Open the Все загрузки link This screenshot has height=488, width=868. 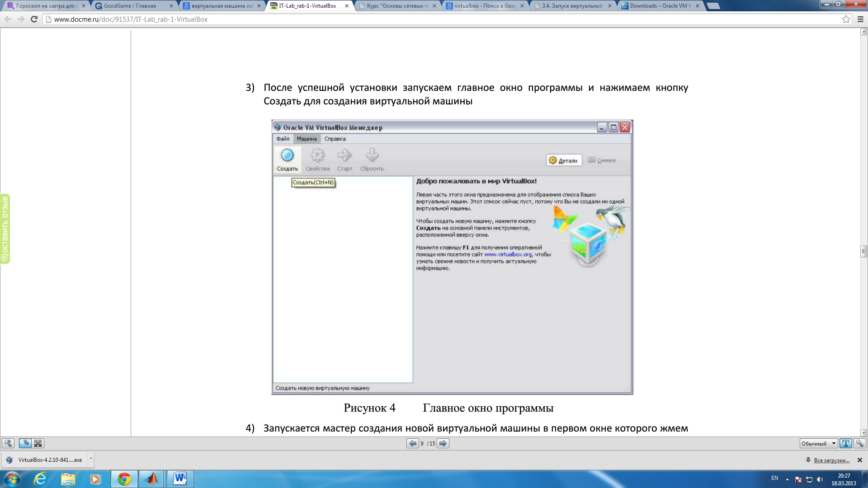click(831, 460)
